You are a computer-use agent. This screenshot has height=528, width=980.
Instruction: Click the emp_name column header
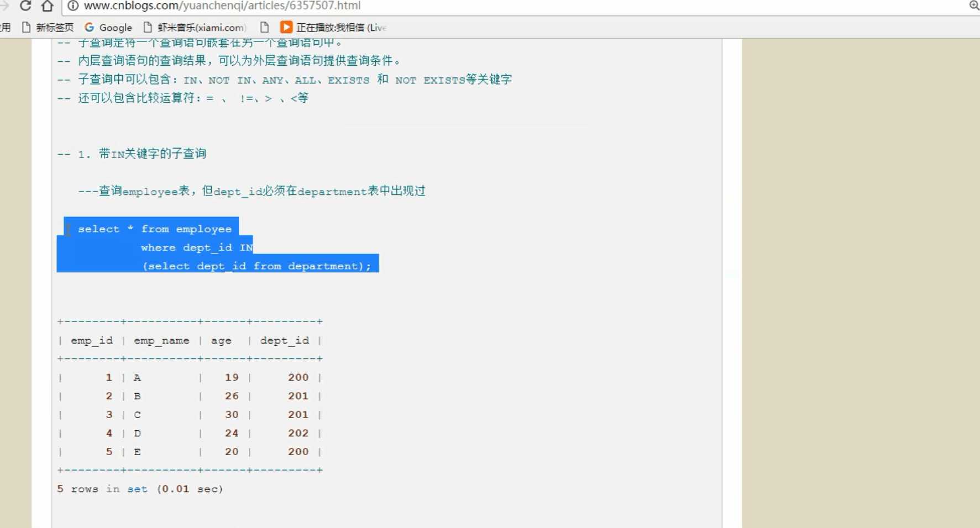pyautogui.click(x=161, y=340)
